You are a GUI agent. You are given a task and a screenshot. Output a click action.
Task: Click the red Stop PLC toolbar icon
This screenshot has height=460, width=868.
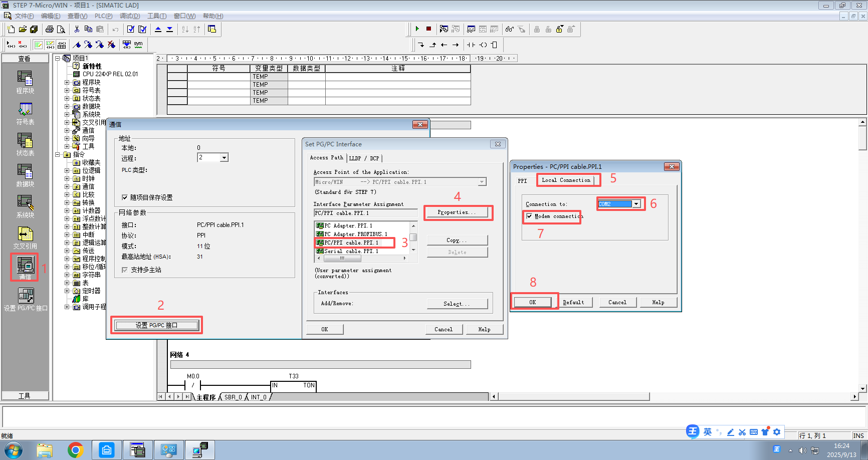coord(428,29)
